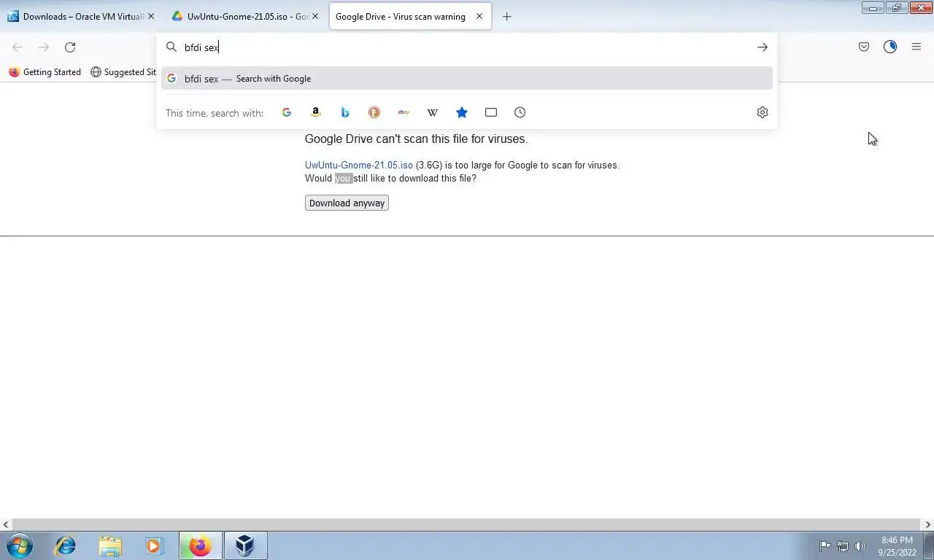Switch to UwUntu-Gnome-21.05.iso Google Drive tab

246,16
